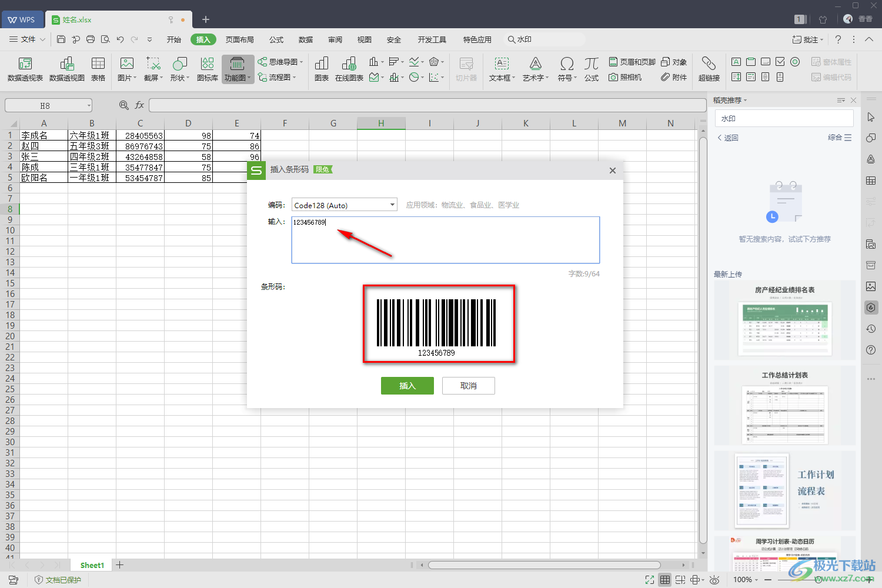Click the radio button form control icon
Screen dimensions: 882x588
[x=795, y=62]
